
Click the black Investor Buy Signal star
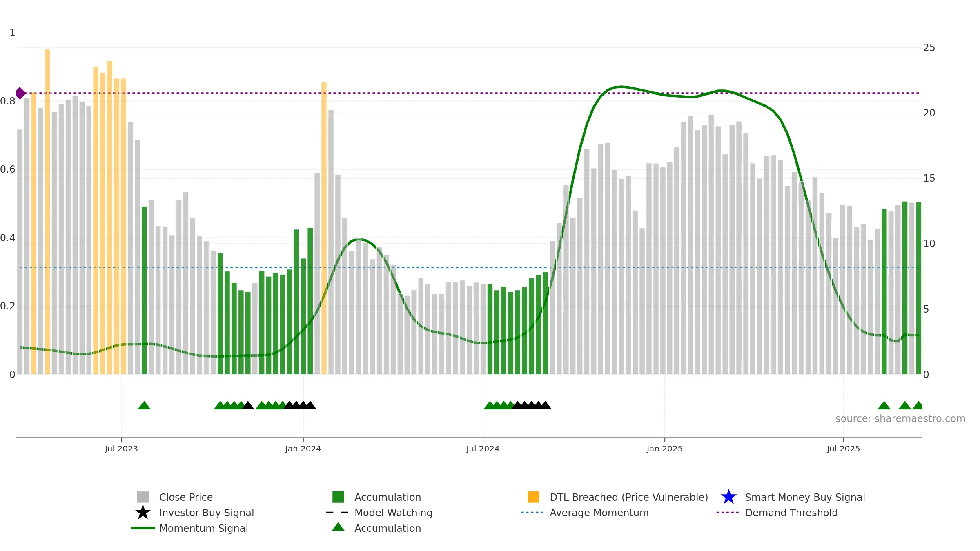coord(143,512)
